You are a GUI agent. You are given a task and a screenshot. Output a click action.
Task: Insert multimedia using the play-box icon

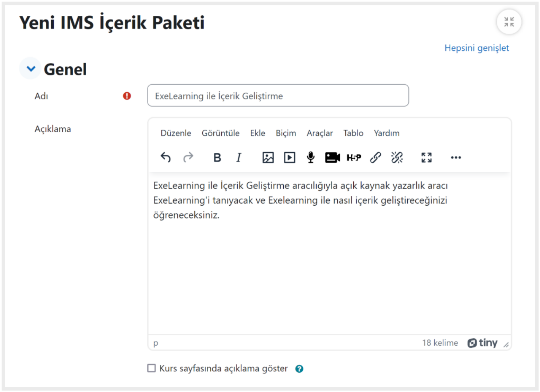pyautogui.click(x=289, y=157)
